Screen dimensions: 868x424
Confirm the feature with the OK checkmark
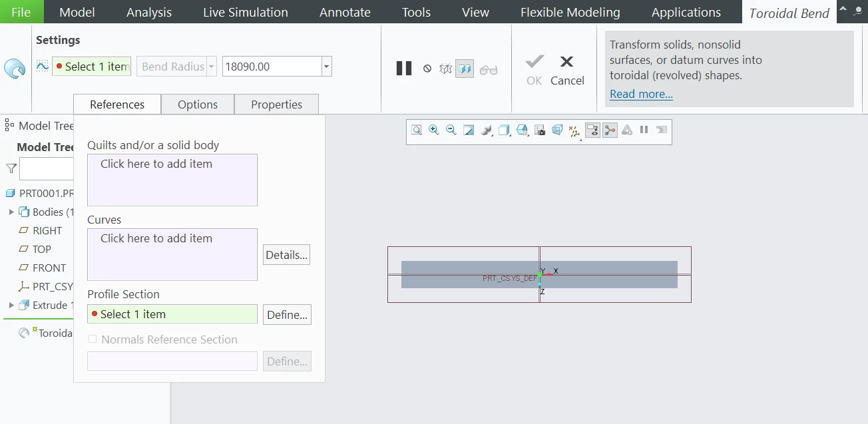point(535,70)
